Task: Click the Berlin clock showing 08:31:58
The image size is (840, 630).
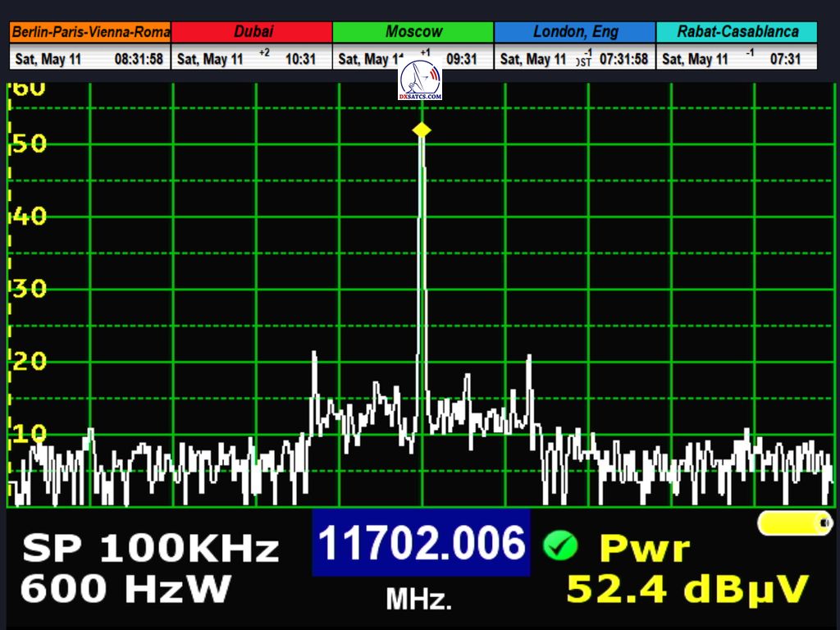Action: [x=139, y=59]
